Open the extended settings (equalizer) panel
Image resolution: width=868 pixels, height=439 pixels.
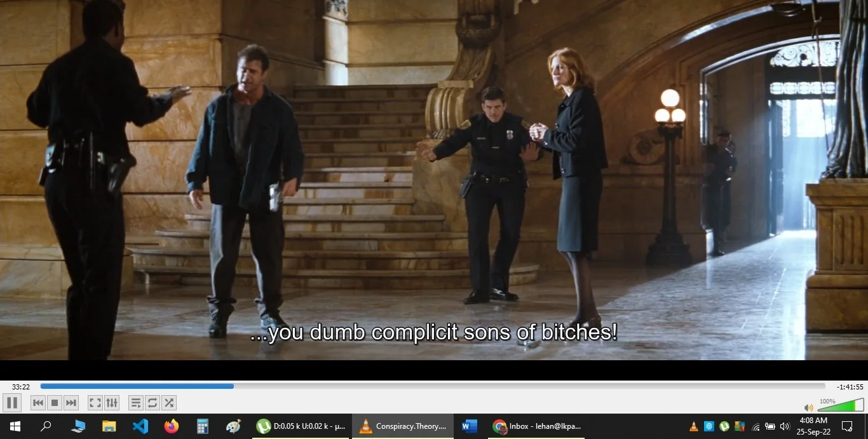point(111,403)
